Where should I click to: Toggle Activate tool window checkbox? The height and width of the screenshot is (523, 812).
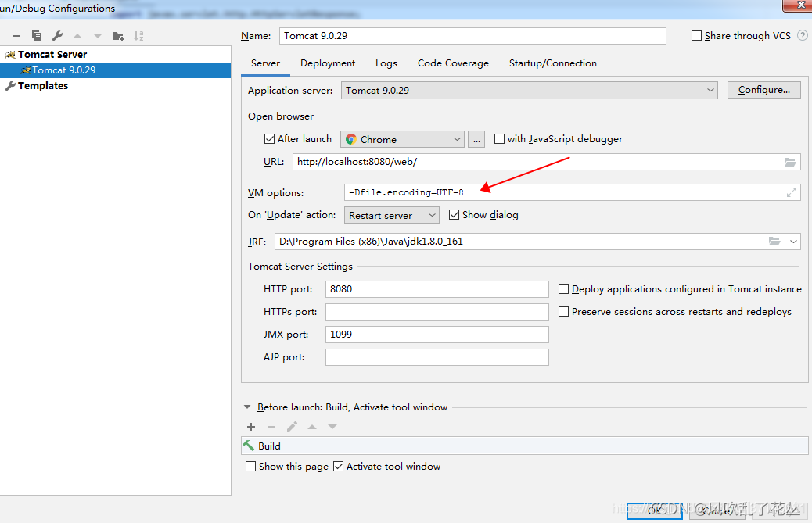338,466
